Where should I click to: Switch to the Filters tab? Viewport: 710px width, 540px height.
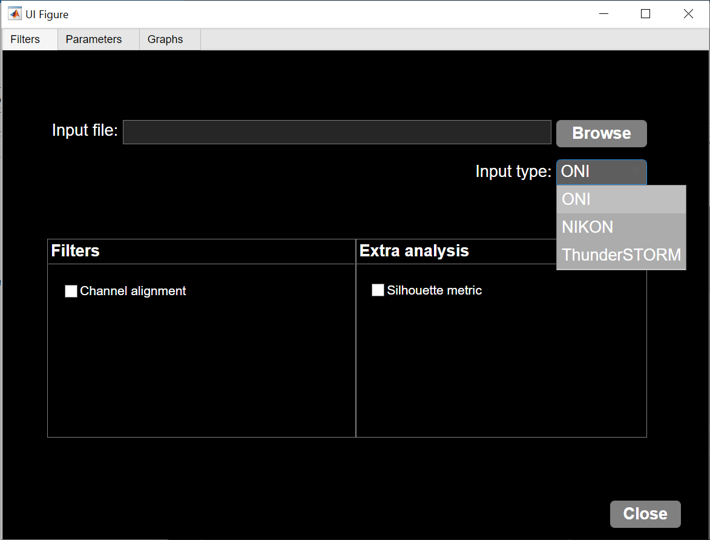26,39
